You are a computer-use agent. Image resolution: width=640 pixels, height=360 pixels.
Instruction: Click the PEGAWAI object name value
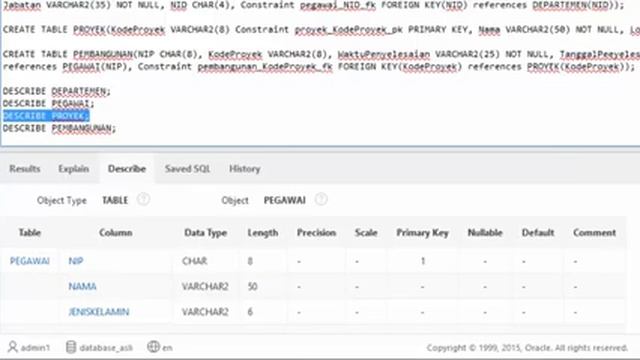(x=284, y=200)
